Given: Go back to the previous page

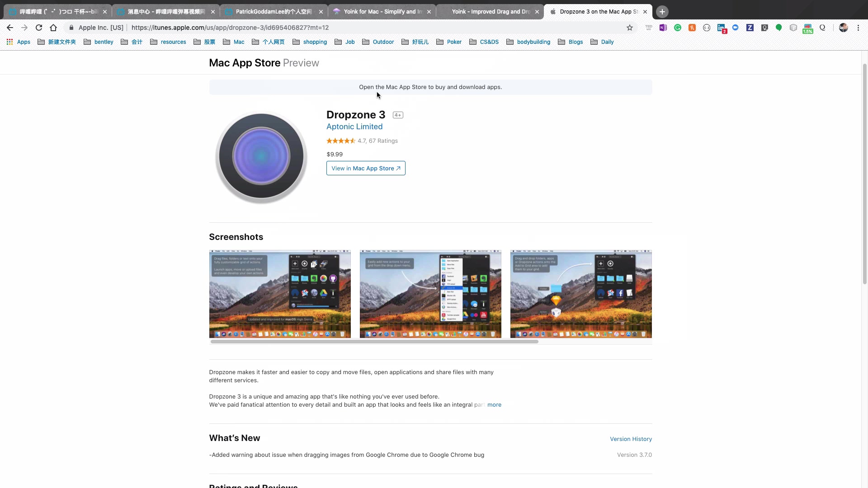Looking at the screenshot, I should coord(10,28).
